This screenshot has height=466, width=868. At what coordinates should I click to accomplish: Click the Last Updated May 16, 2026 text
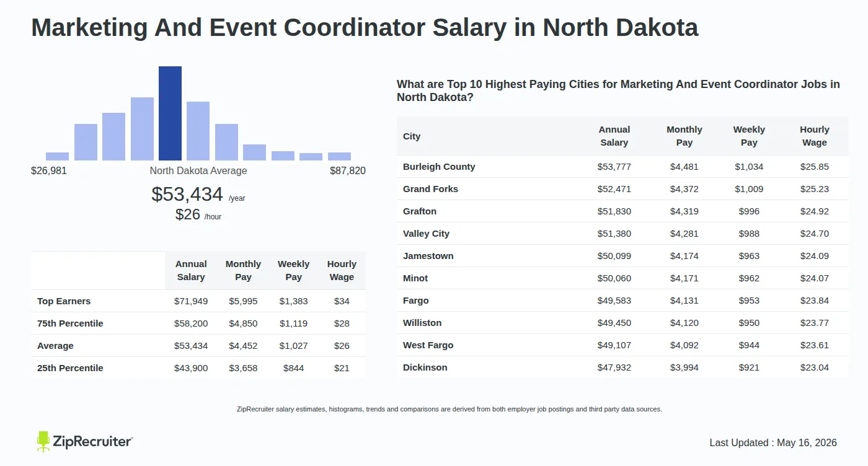point(773,443)
